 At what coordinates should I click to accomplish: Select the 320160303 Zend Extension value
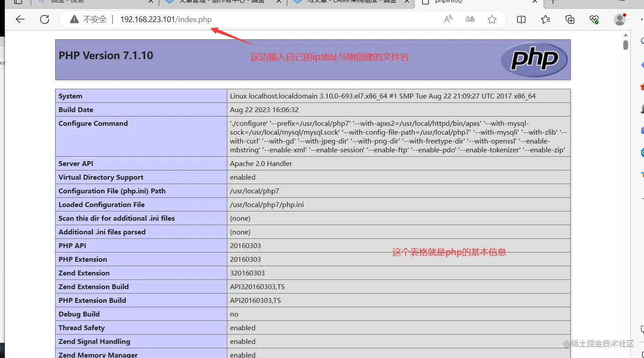pos(247,273)
